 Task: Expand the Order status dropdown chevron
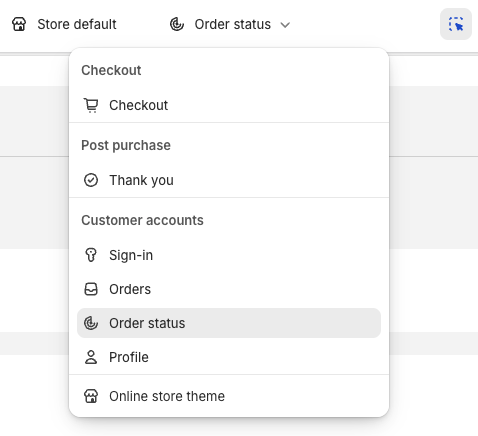285,25
